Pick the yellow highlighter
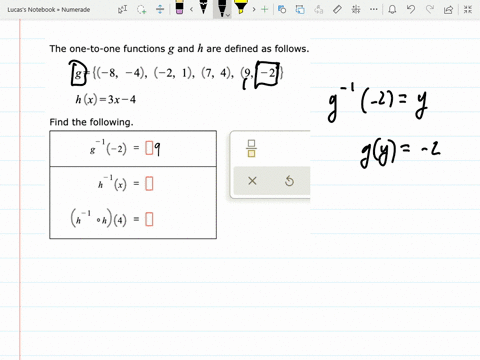 (240, 7)
